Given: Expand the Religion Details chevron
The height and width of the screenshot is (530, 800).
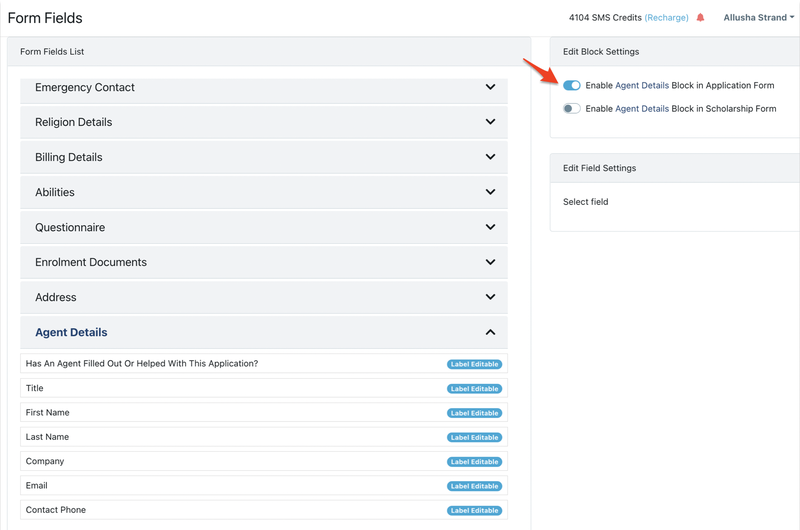Looking at the screenshot, I should 490,122.
